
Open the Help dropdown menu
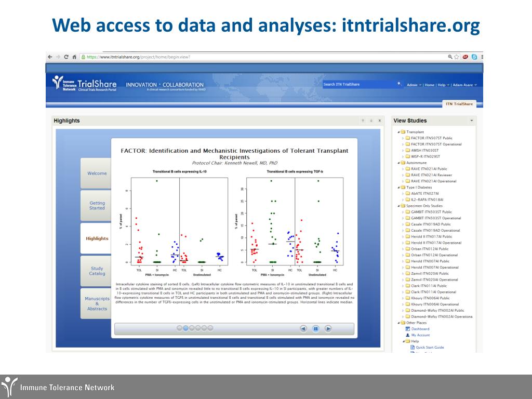[443, 85]
